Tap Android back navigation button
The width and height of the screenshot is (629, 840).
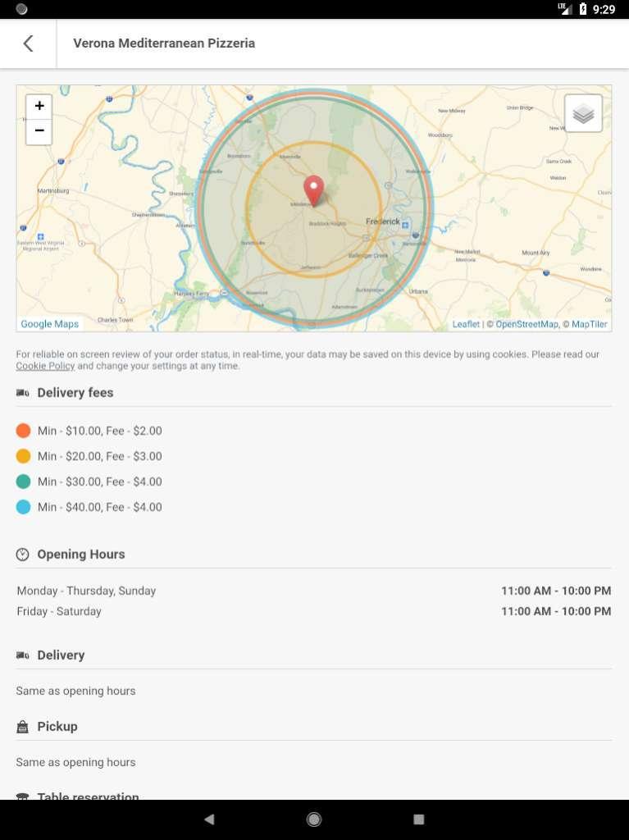[x=209, y=819]
